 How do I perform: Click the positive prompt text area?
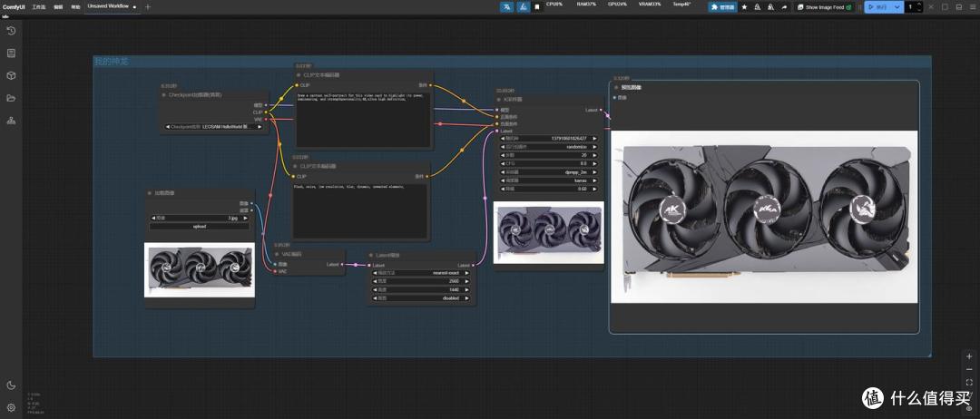pos(363,120)
